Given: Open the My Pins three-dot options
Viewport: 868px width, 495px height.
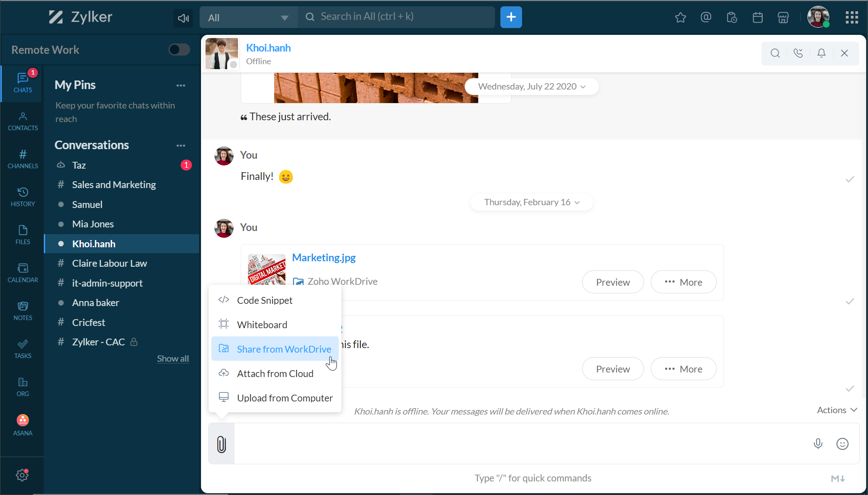Looking at the screenshot, I should (x=181, y=85).
